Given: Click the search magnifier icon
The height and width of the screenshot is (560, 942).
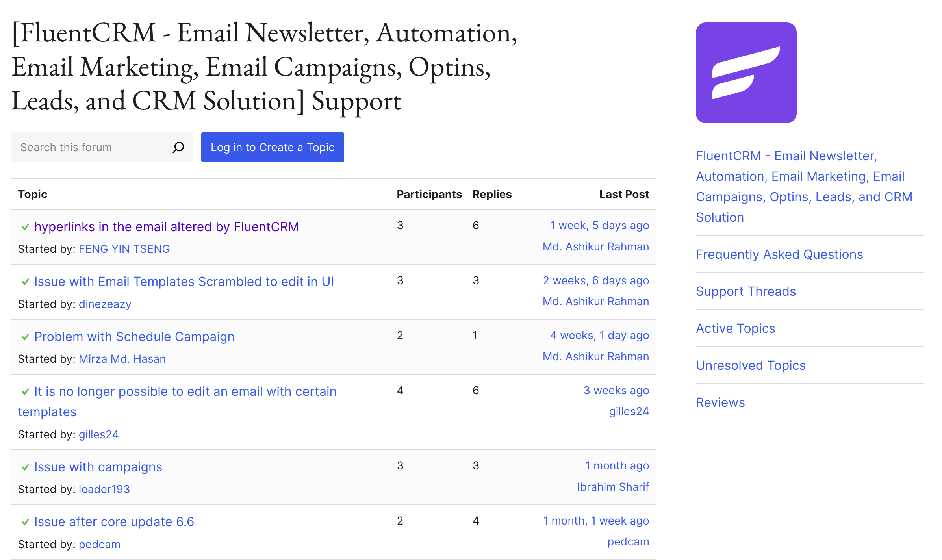Looking at the screenshot, I should pyautogui.click(x=178, y=147).
